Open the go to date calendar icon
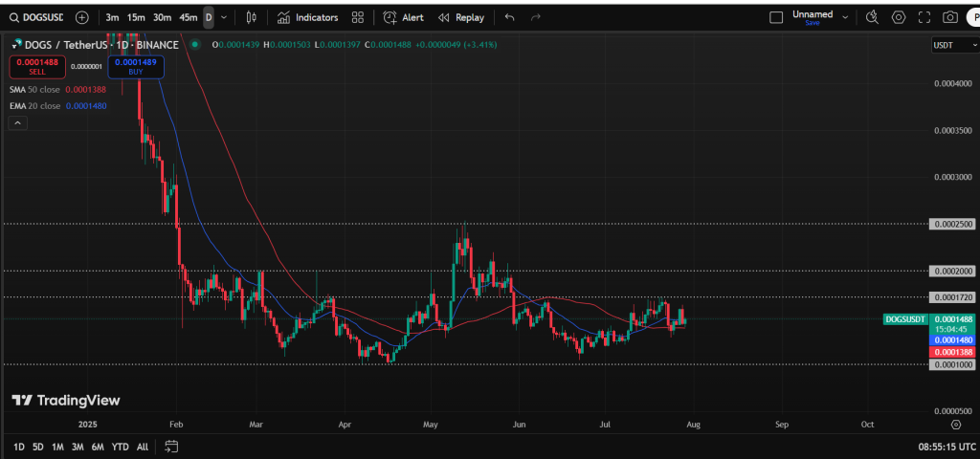Image resolution: width=980 pixels, height=459 pixels. tap(172, 447)
